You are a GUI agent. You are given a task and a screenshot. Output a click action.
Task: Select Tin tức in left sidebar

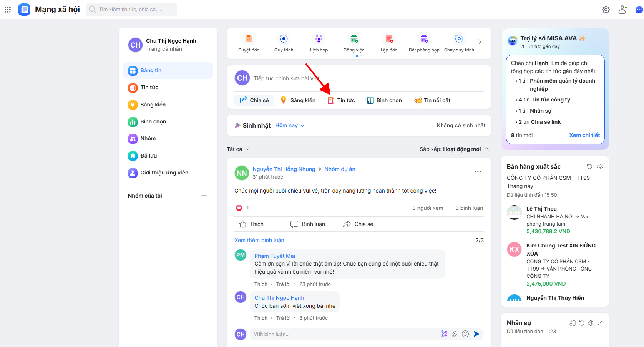(149, 88)
